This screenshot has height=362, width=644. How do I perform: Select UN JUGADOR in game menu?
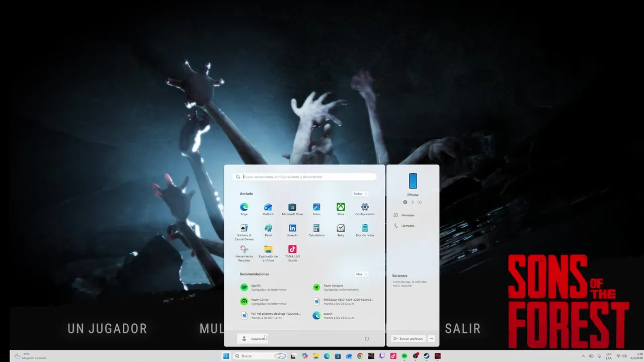[x=107, y=329]
